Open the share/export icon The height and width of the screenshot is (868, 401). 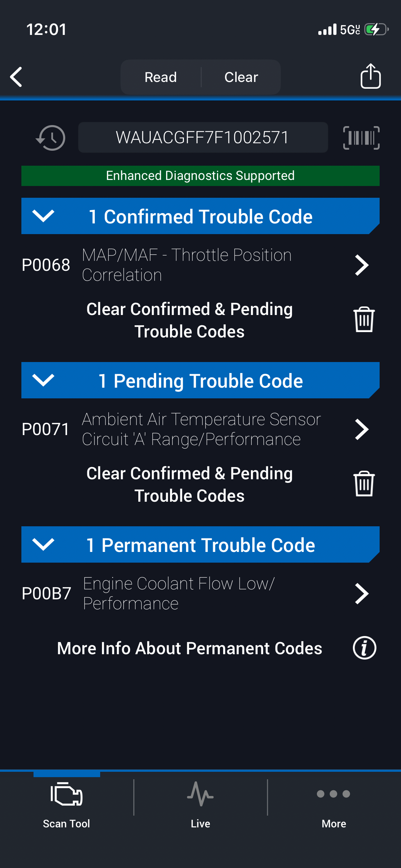(370, 76)
